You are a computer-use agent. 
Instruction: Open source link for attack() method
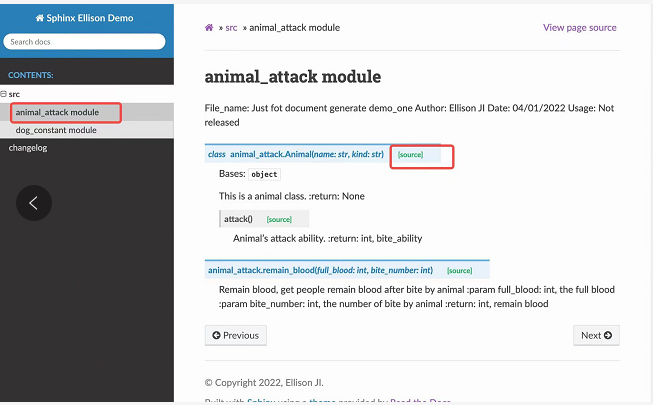pos(279,219)
